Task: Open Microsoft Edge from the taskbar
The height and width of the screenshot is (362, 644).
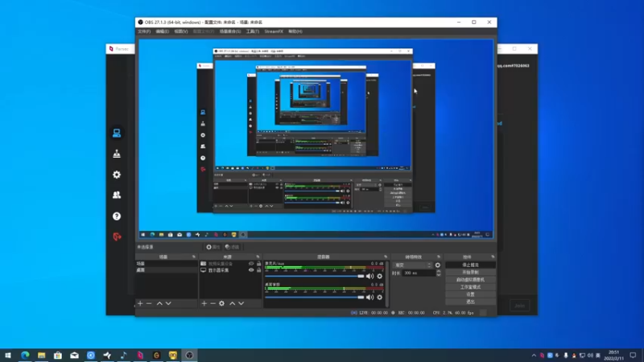Action: 25,355
